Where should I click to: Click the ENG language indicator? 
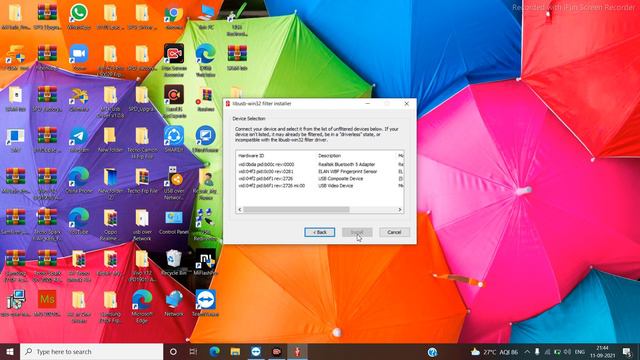click(580, 352)
